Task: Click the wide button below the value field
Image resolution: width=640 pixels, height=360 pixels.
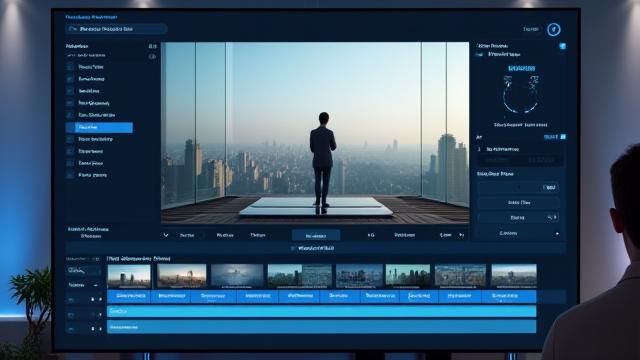Action: 518,202
